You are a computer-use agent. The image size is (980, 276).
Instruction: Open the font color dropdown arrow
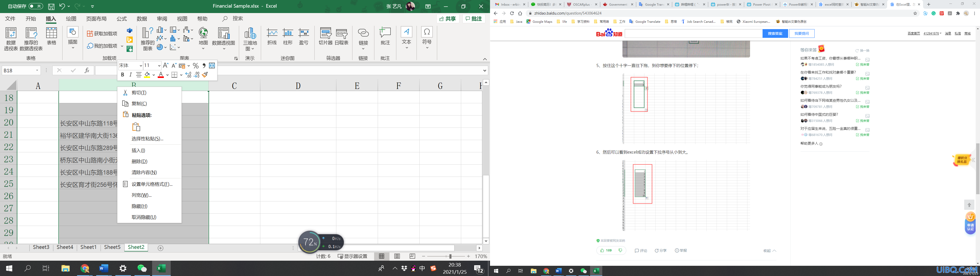(x=167, y=75)
